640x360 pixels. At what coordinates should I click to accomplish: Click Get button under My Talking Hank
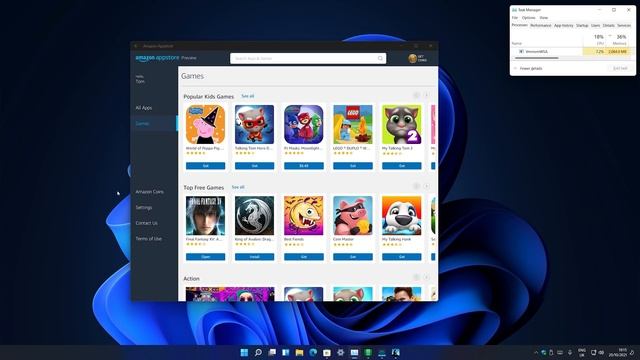click(402, 257)
